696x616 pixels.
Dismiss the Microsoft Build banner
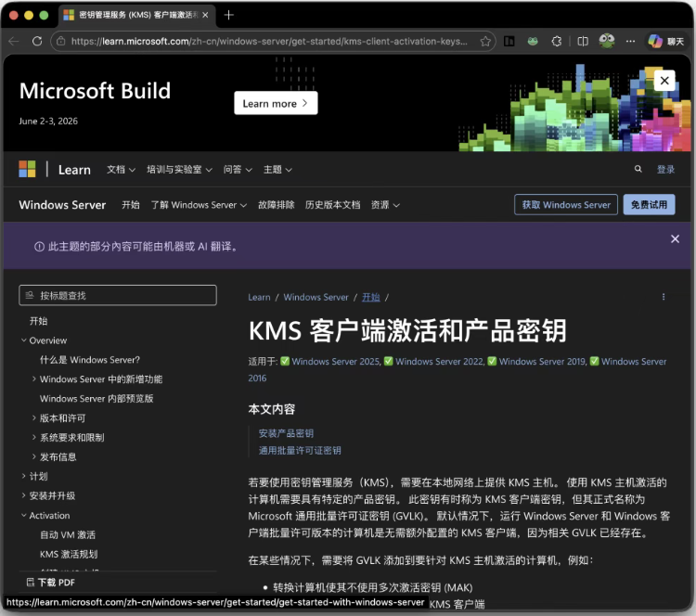click(664, 81)
